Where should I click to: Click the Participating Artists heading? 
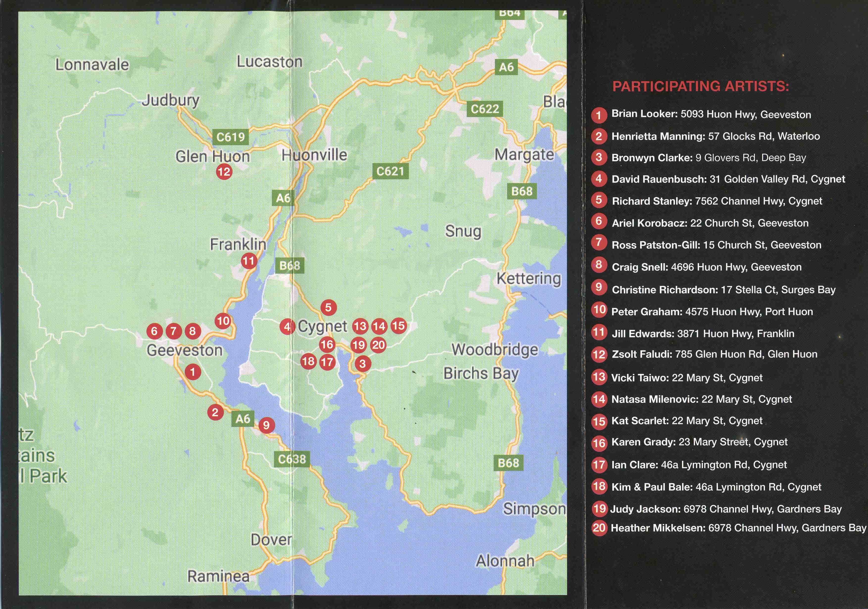pyautogui.click(x=700, y=87)
